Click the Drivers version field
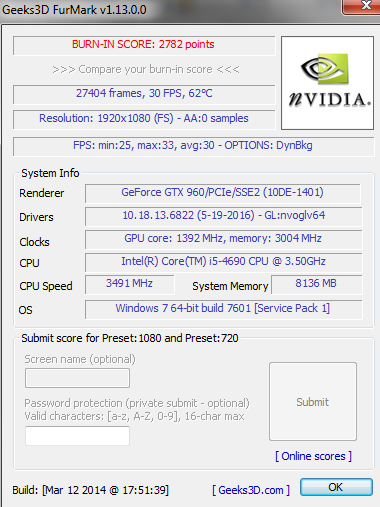380x507 pixels. [x=223, y=216]
